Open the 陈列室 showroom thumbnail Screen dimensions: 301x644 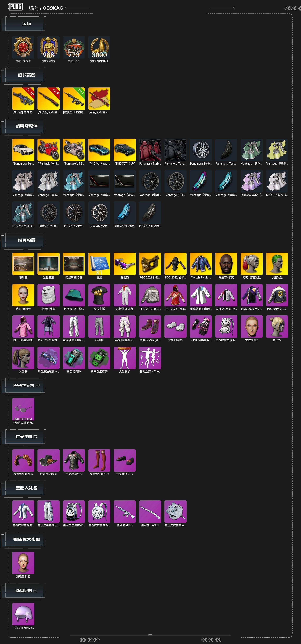23,264
